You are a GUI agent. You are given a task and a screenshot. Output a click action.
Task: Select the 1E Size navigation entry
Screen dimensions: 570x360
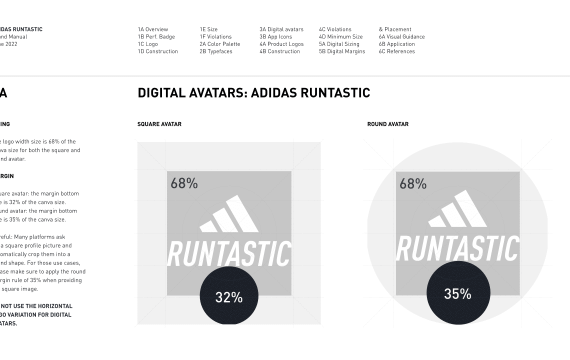pos(208,29)
